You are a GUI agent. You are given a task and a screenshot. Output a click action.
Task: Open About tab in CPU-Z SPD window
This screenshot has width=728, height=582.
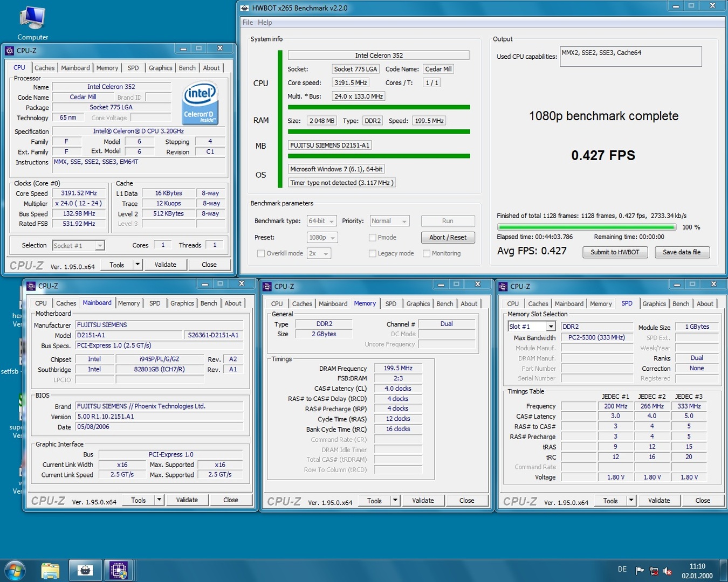[705, 304]
